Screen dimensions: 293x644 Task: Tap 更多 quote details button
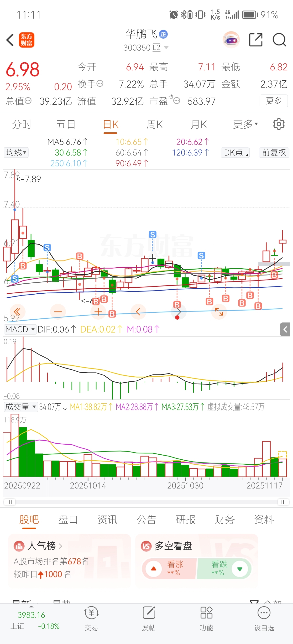coord(274,101)
